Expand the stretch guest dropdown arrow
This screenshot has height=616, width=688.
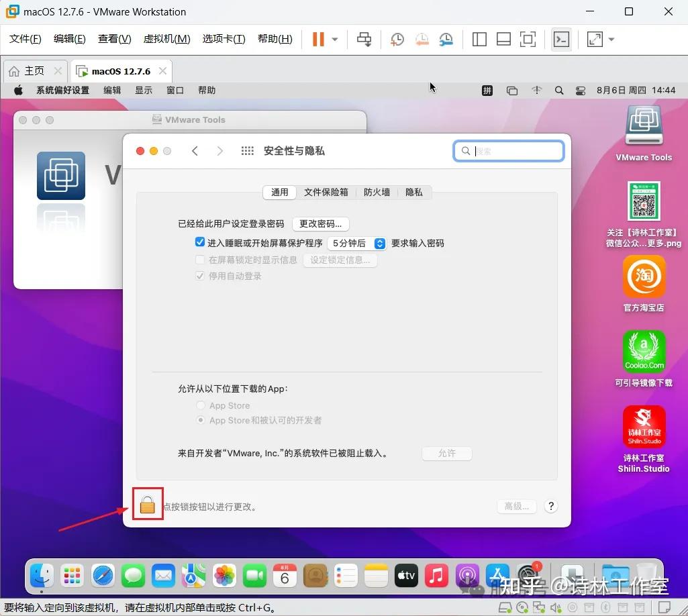[611, 39]
